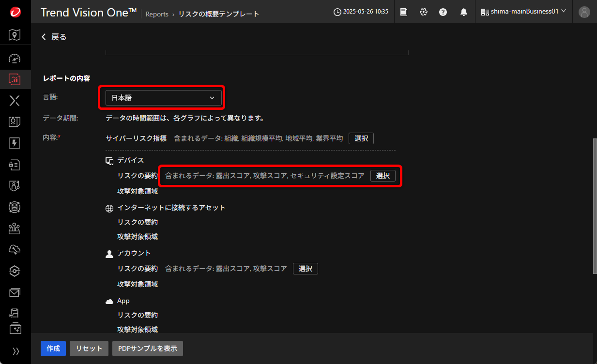Click リスクの要約 under インターネットに接続するアセット
This screenshot has height=364, width=597.
point(138,222)
